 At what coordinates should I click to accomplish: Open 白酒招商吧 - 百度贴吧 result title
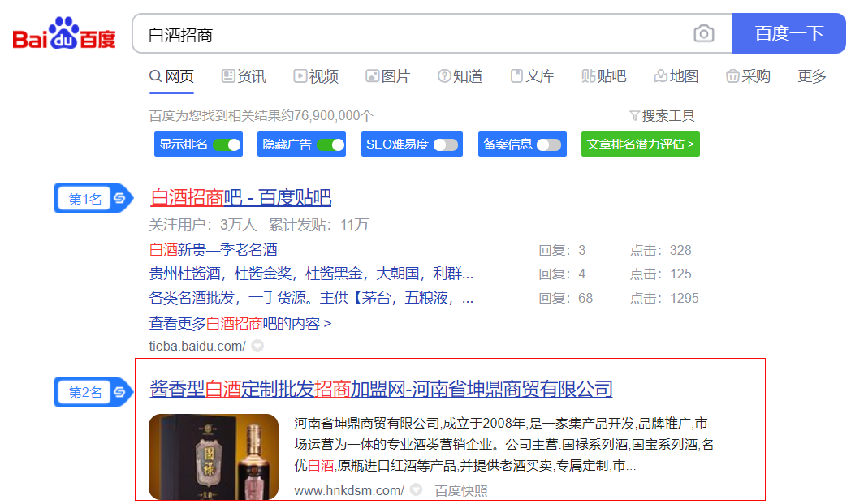coord(240,197)
